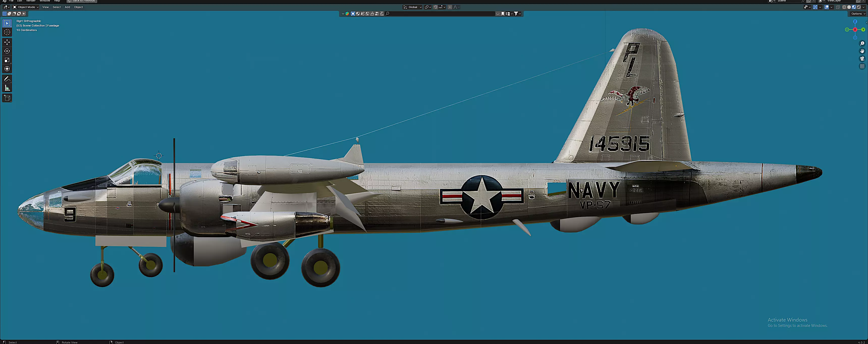This screenshot has height=344, width=868.
Task: Set selection mode to subtract
Action: tap(14, 13)
